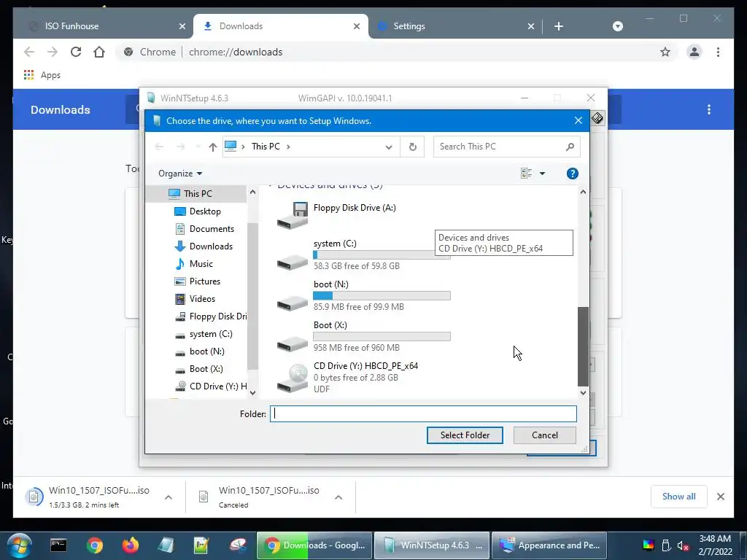Click the muted volume tray icon
Screen dimensions: 747x560
(683, 545)
